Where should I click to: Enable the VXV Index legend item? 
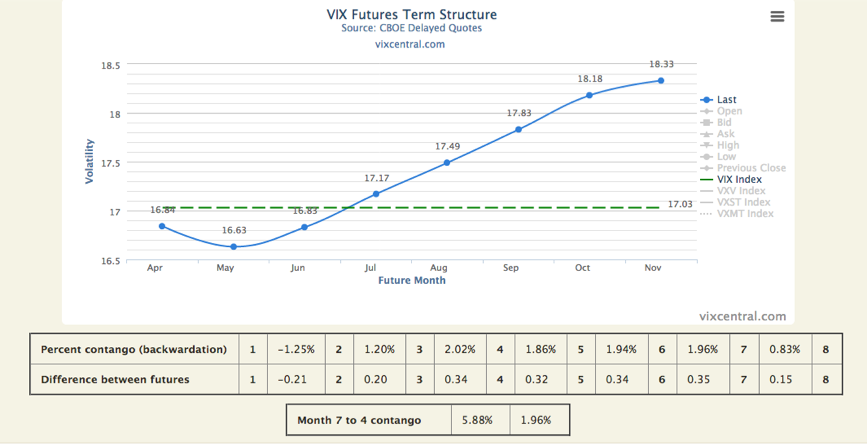tap(741, 191)
